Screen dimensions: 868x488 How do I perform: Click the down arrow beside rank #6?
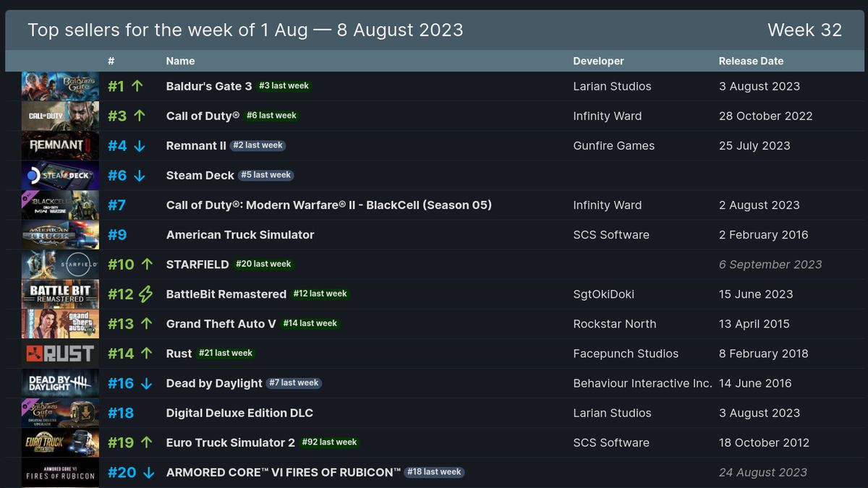pyautogui.click(x=140, y=175)
